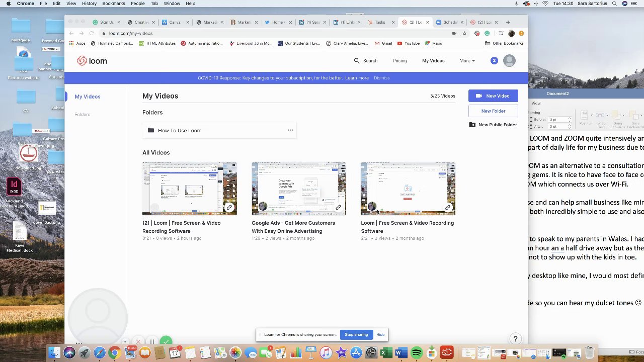Open Spotify from the dock
The width and height of the screenshot is (644, 362).
417,353
